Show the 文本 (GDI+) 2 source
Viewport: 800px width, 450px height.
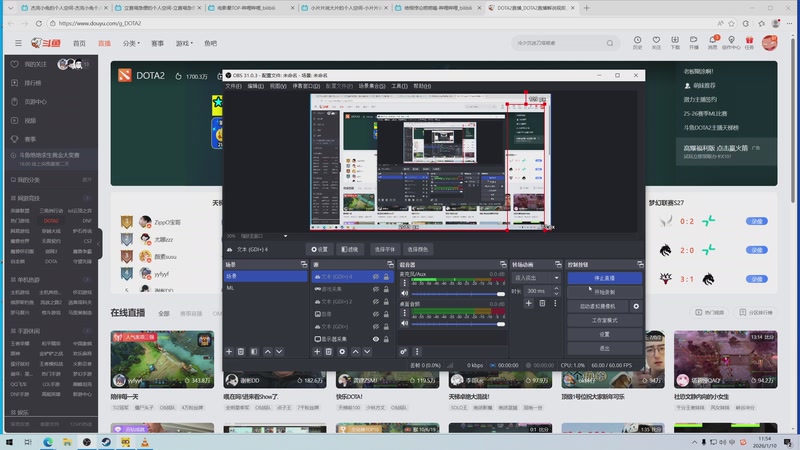[x=376, y=302]
